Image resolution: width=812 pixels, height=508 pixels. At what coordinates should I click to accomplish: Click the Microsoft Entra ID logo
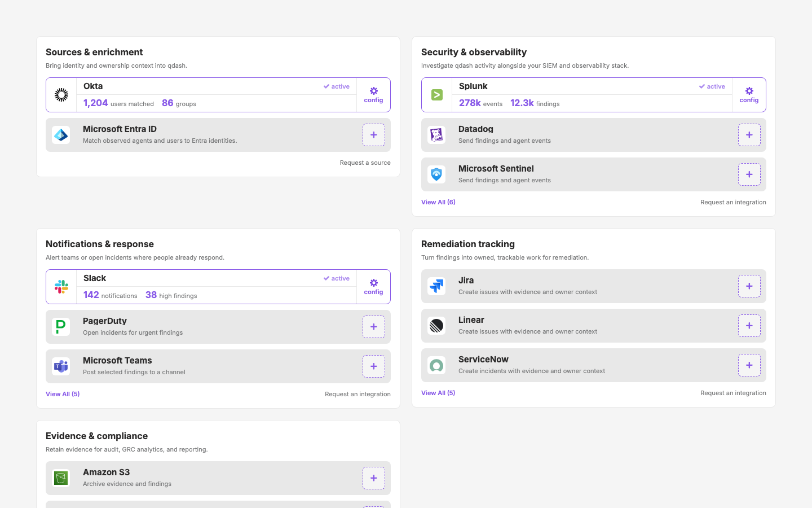(x=61, y=135)
